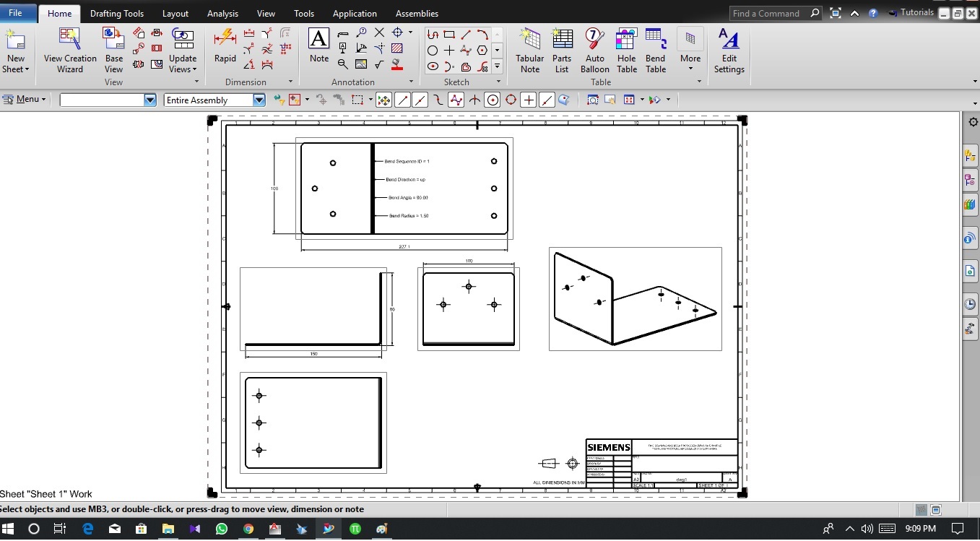Toggle the Intersection snap point
The width and height of the screenshot is (980, 541).
(474, 100)
